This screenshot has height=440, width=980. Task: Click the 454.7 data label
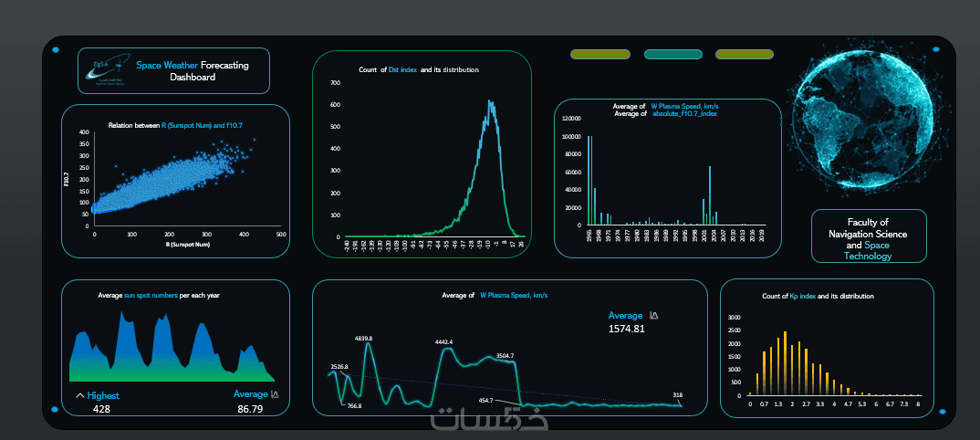485,400
